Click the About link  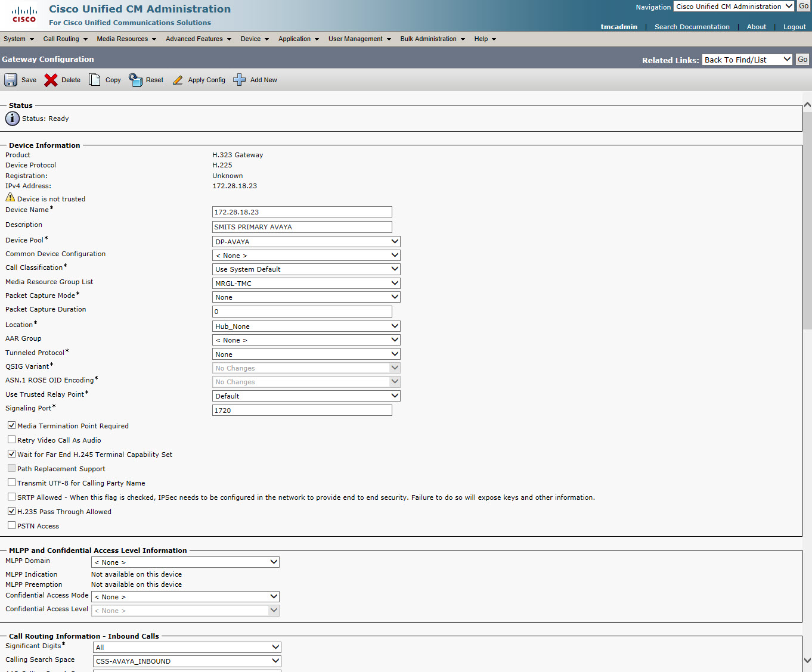click(x=757, y=27)
